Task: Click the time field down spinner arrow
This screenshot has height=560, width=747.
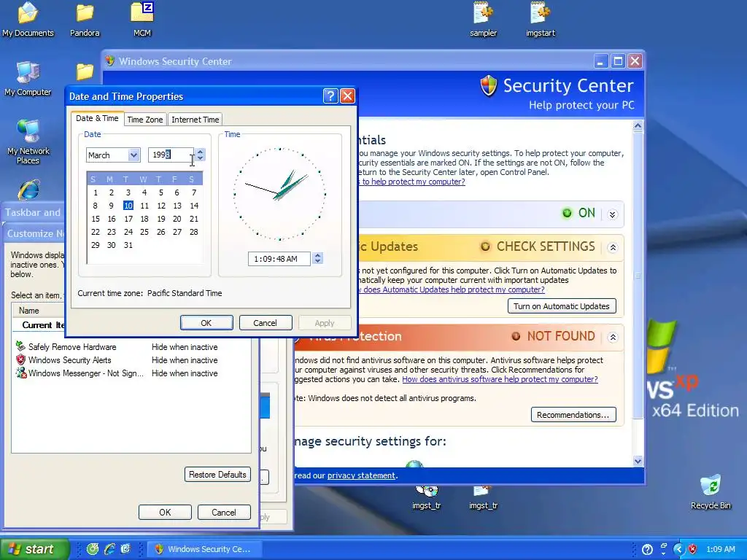Action: tap(318, 262)
